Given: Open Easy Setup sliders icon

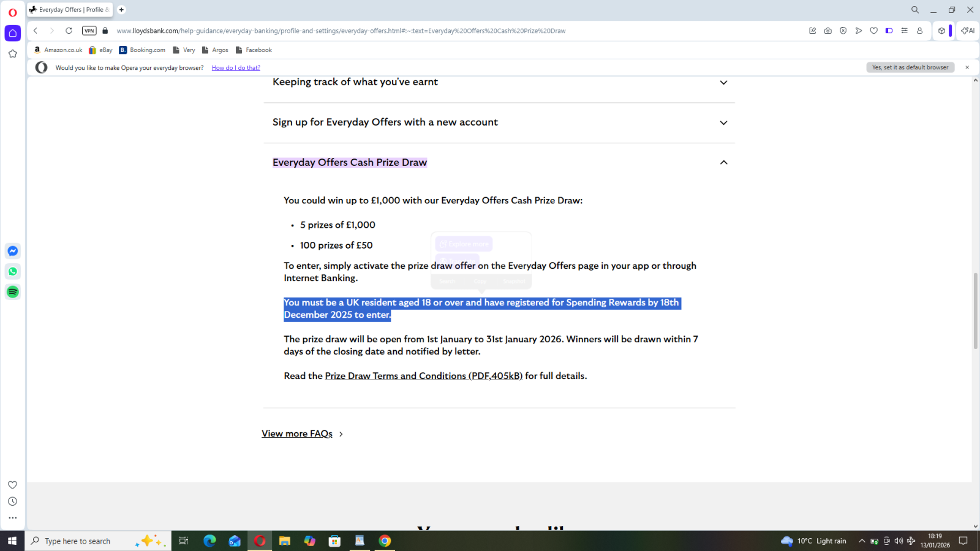Looking at the screenshot, I should [x=904, y=31].
